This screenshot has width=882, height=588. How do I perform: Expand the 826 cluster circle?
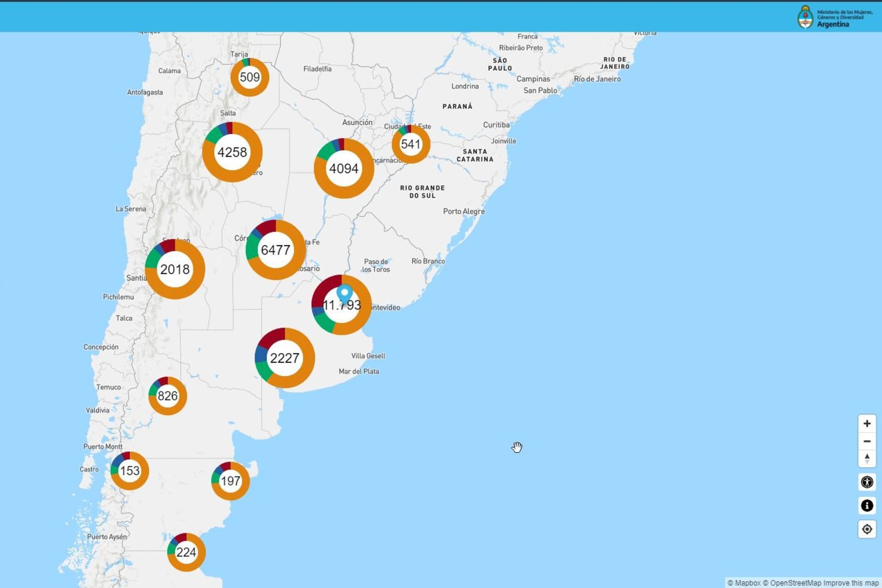click(x=167, y=396)
